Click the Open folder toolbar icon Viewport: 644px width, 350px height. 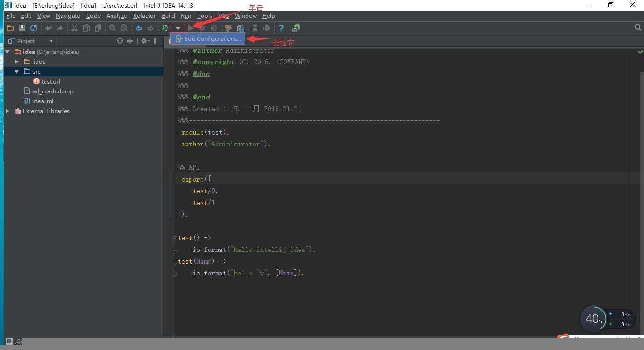point(10,28)
